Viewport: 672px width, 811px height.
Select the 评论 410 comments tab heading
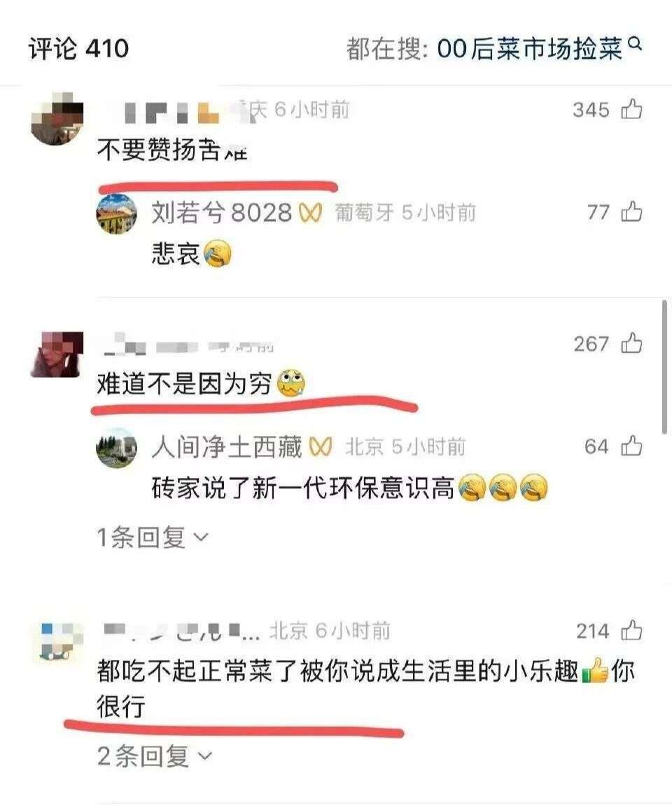78,48
